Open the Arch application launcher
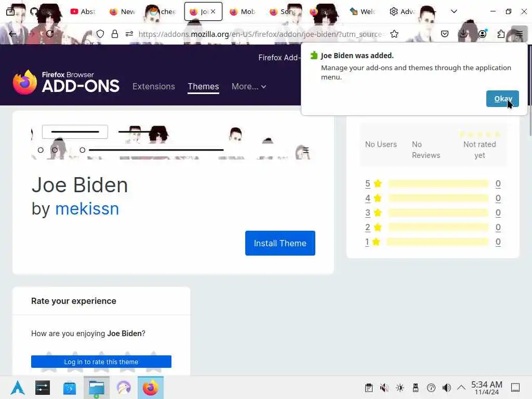 [17, 388]
